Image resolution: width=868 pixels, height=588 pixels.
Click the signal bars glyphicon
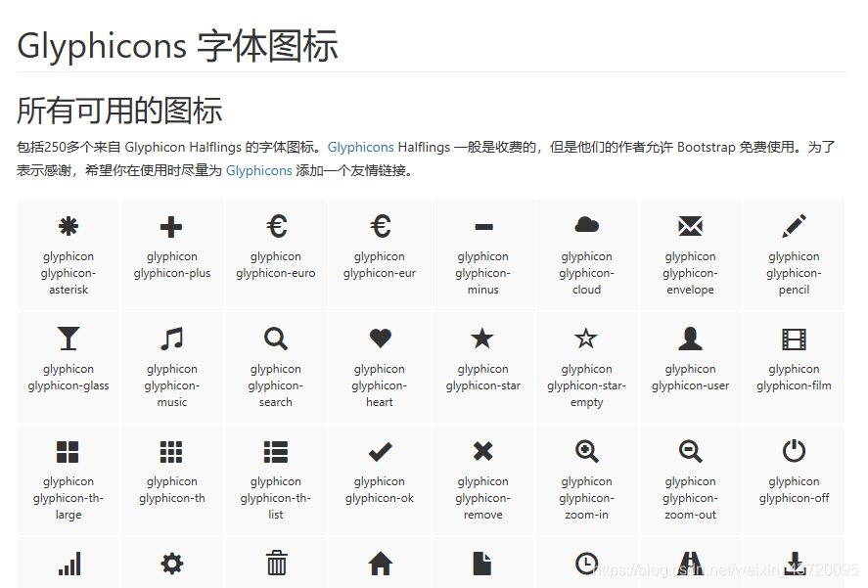69,564
